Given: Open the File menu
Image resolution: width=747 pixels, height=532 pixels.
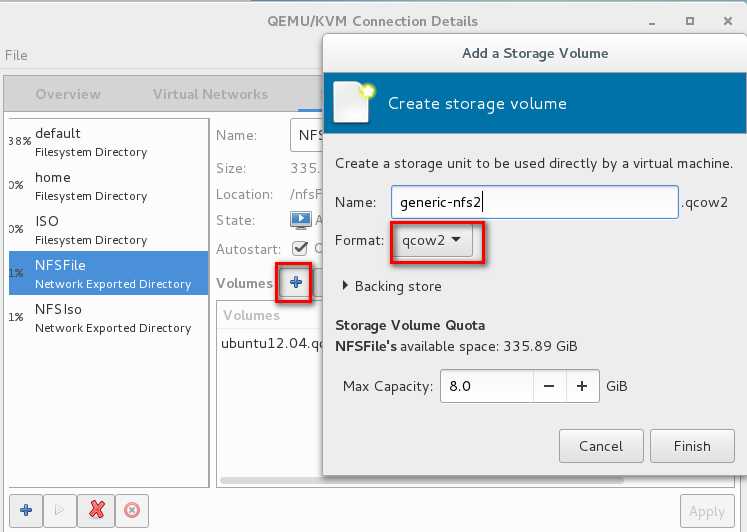Looking at the screenshot, I should coord(16,55).
